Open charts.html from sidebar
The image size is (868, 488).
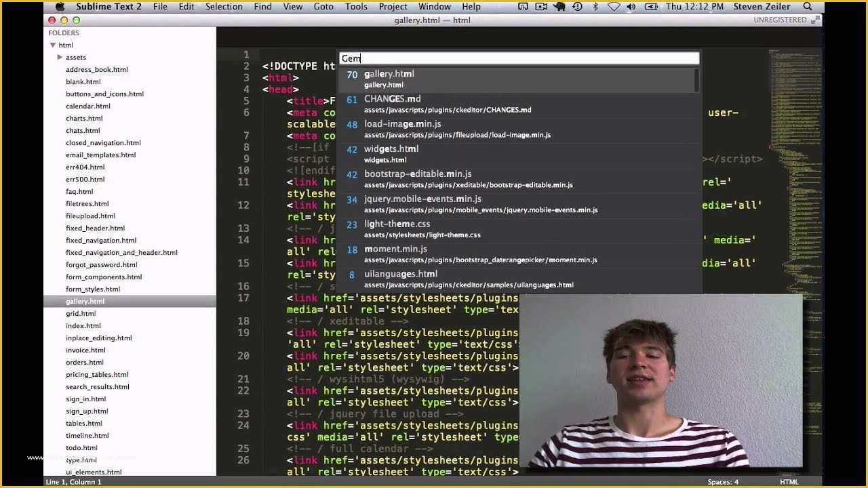(x=84, y=119)
